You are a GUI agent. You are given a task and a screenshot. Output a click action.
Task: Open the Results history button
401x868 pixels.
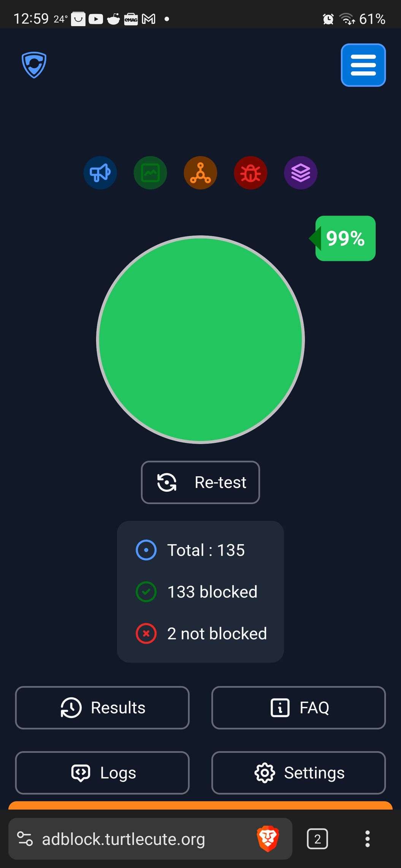102,708
